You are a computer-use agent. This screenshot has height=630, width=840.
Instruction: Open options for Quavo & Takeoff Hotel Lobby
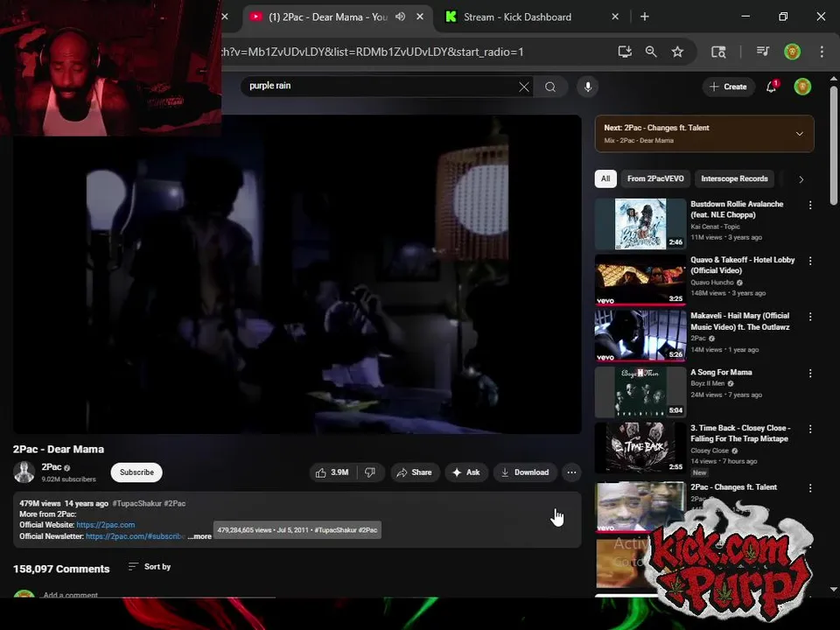coord(810,261)
